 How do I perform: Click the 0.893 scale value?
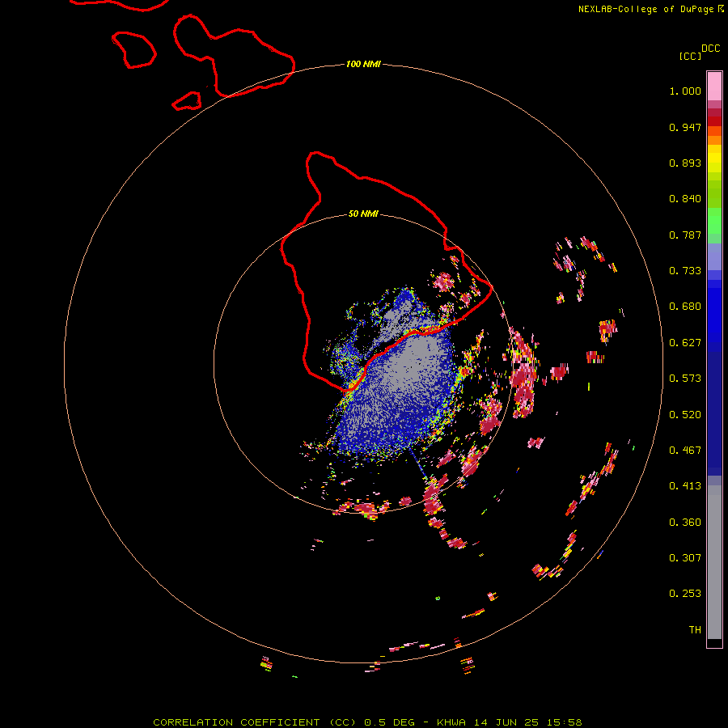pyautogui.click(x=685, y=163)
